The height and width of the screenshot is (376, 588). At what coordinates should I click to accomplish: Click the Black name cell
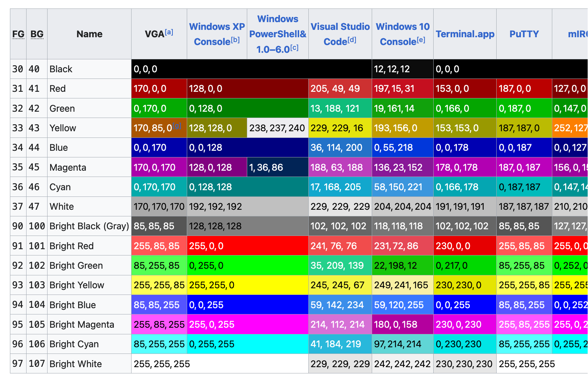89,69
